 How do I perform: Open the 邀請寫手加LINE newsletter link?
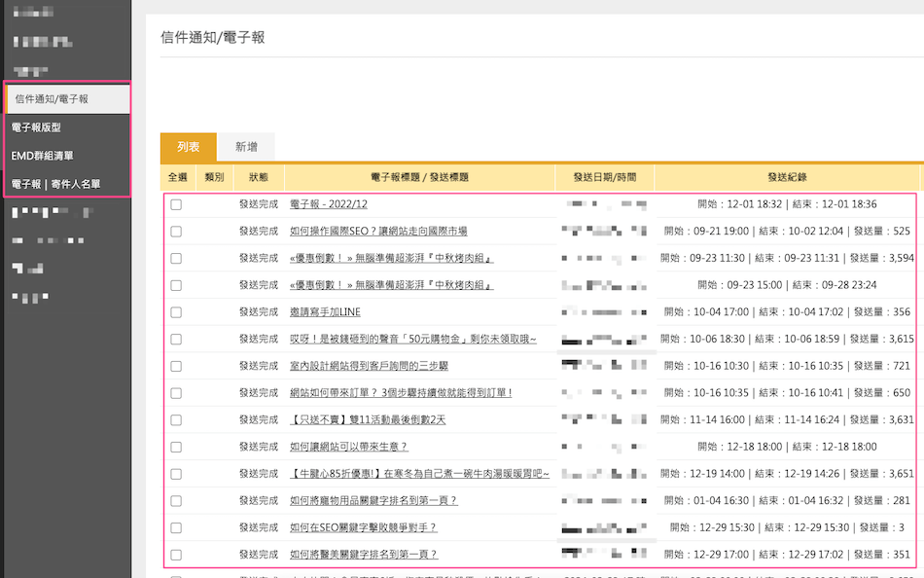tap(325, 312)
